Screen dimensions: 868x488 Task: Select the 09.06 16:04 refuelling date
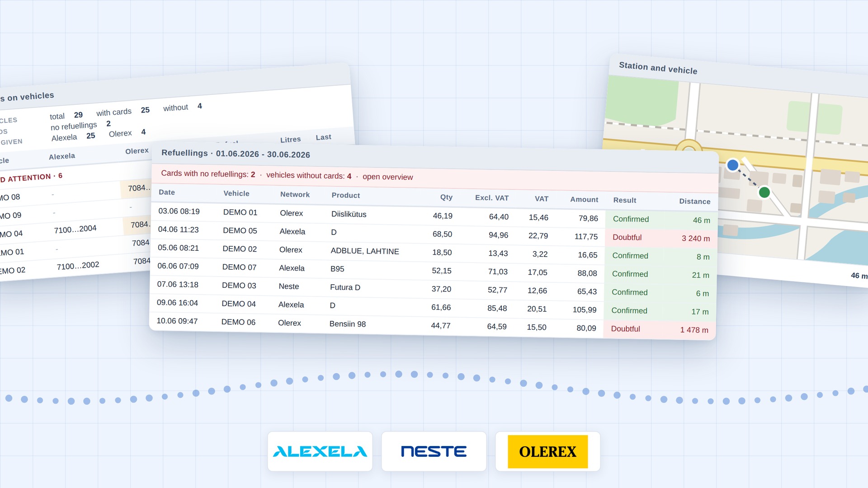coord(177,303)
